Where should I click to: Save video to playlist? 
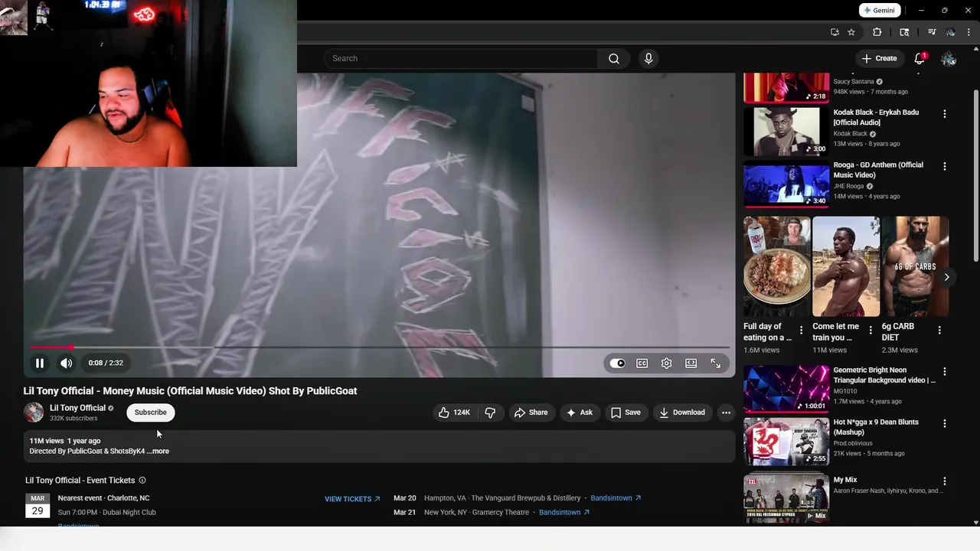626,412
